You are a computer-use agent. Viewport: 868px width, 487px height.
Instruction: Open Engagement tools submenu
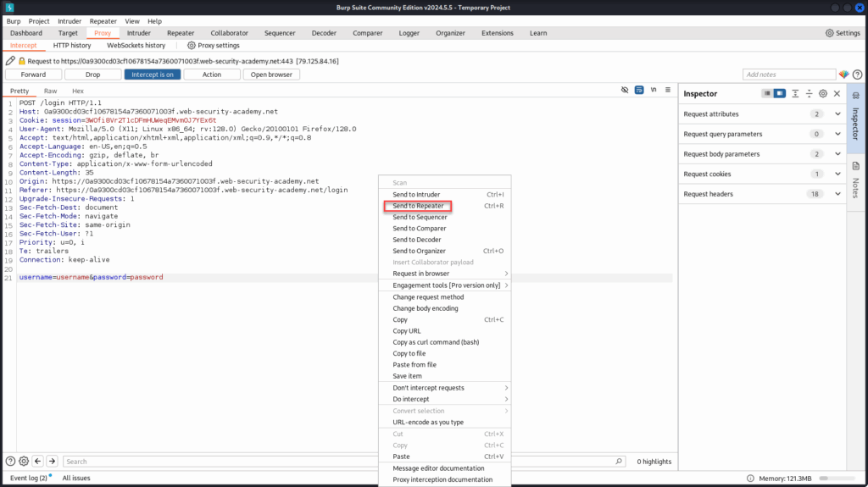(x=444, y=285)
